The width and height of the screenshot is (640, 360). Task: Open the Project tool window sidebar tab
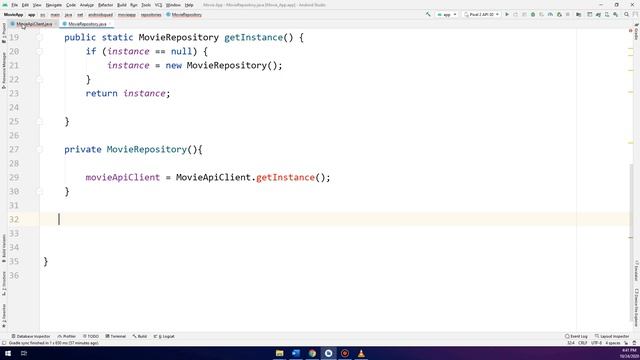coord(4,33)
